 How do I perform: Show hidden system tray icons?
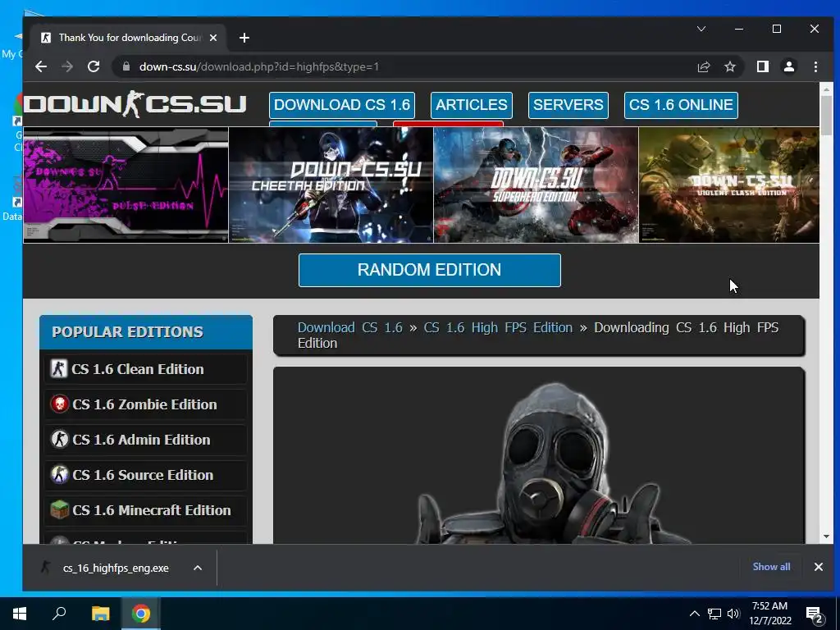pos(694,614)
